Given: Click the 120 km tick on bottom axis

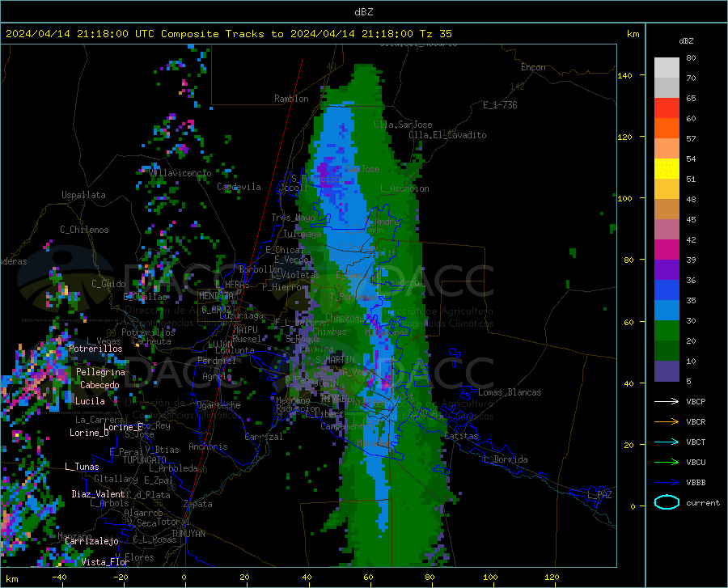Looking at the screenshot, I should pos(552,577).
